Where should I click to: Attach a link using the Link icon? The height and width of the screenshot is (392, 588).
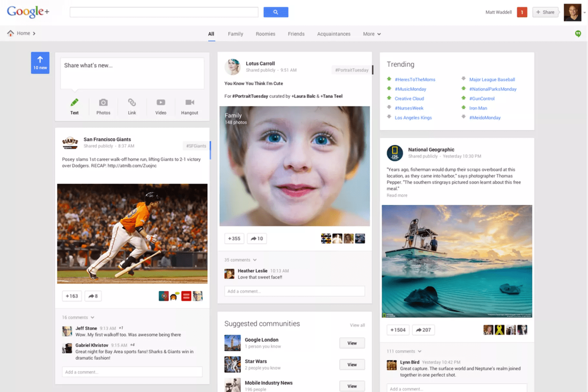click(x=132, y=106)
